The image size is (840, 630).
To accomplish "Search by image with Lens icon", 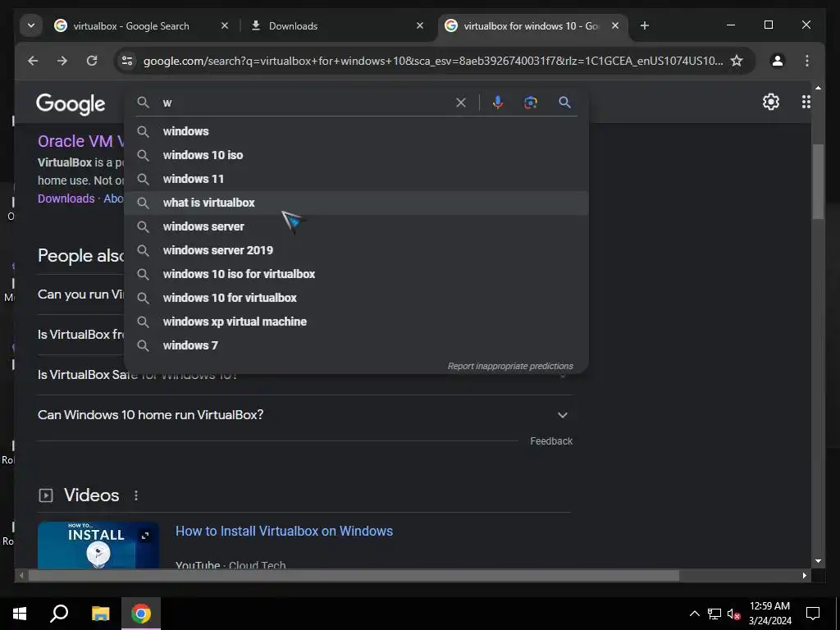I will [531, 103].
